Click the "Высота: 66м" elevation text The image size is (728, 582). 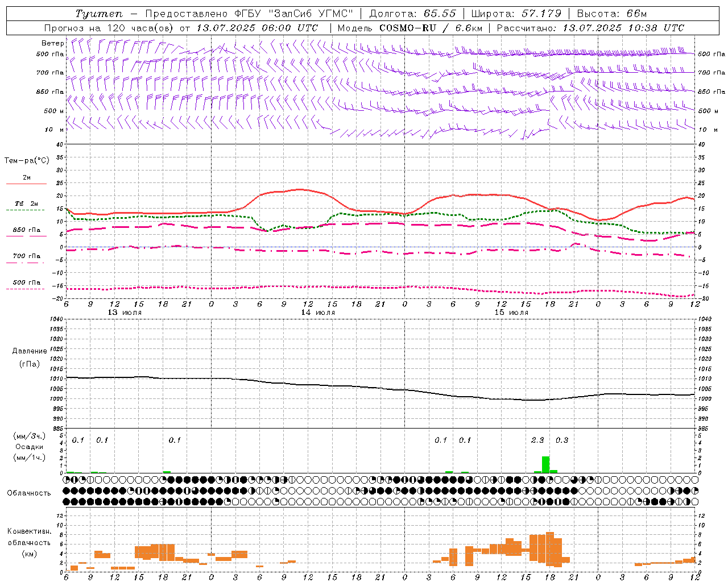point(611,14)
